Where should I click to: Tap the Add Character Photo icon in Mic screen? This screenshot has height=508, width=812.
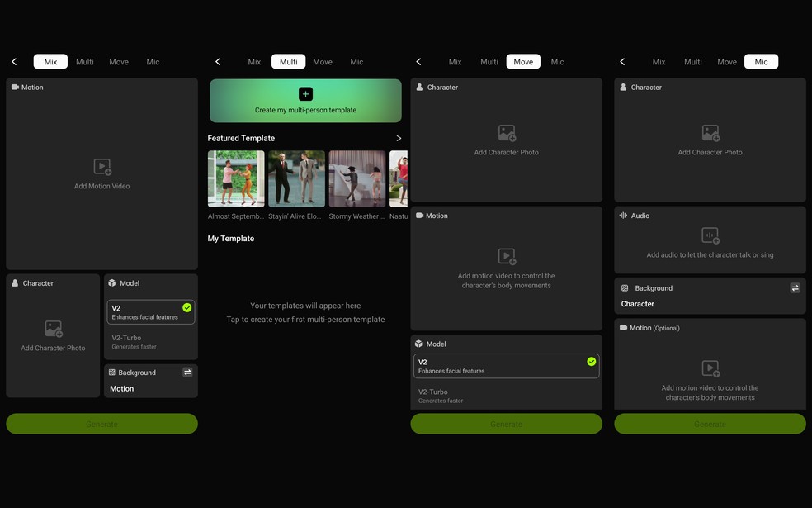pos(710,133)
